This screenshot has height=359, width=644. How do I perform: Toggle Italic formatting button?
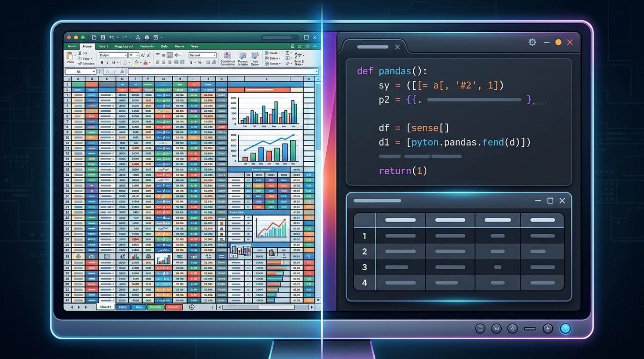[108, 62]
